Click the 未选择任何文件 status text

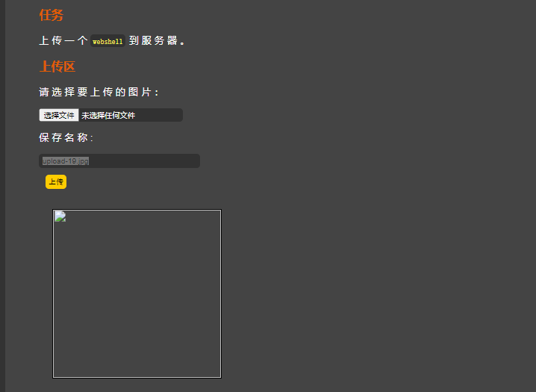click(x=108, y=116)
